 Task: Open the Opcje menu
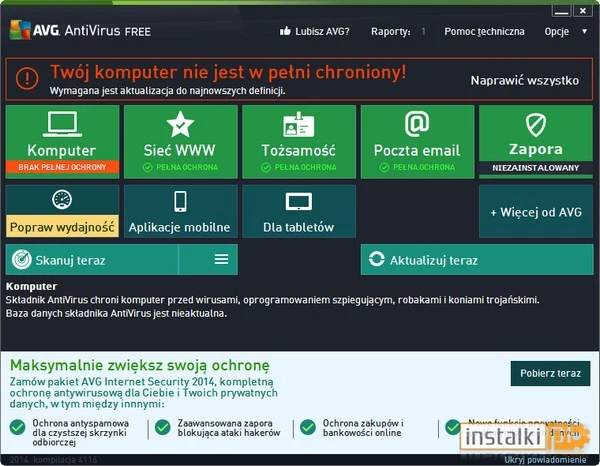point(557,31)
